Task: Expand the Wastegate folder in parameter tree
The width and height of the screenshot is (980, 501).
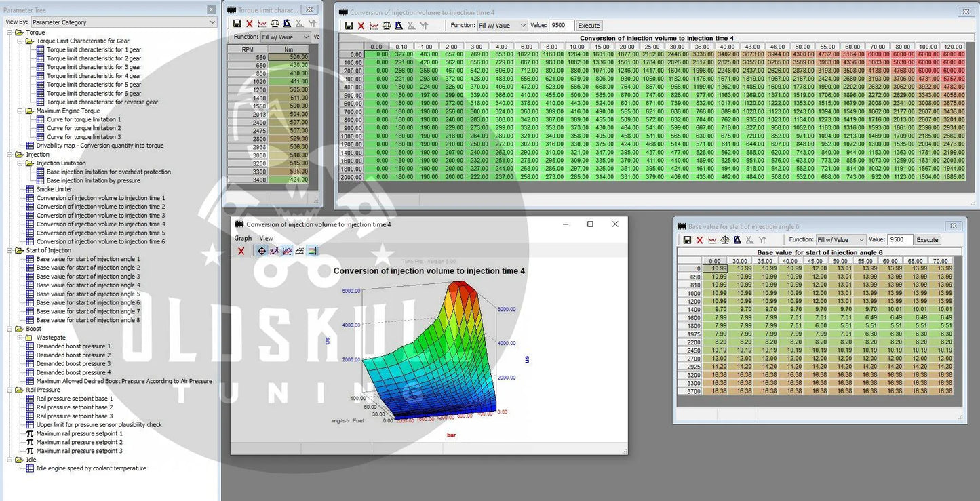Action: pyautogui.click(x=20, y=338)
